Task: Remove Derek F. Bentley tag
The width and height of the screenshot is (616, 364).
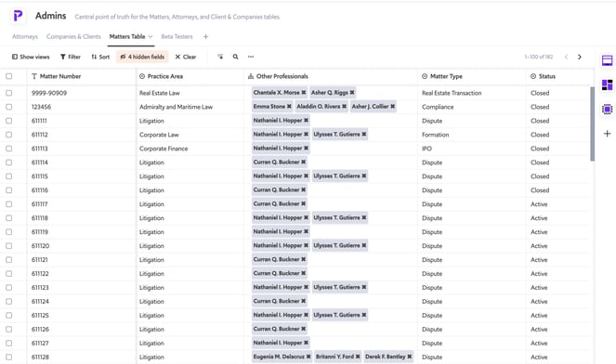Action: 410,357
